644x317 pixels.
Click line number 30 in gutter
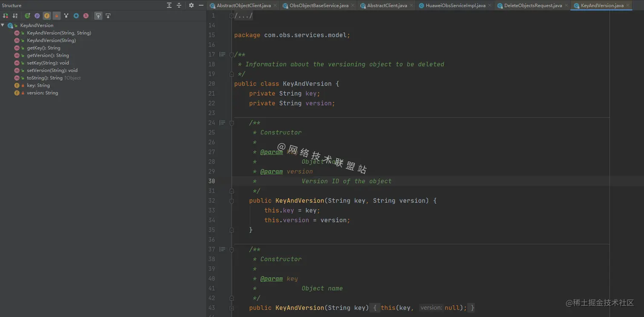coord(212,181)
